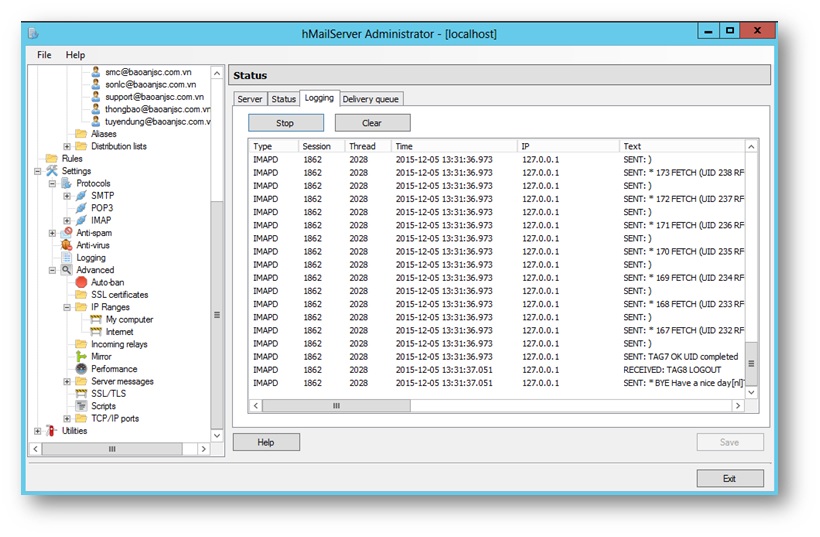Stop the live logging
This screenshot has width=820, height=537.
click(285, 123)
